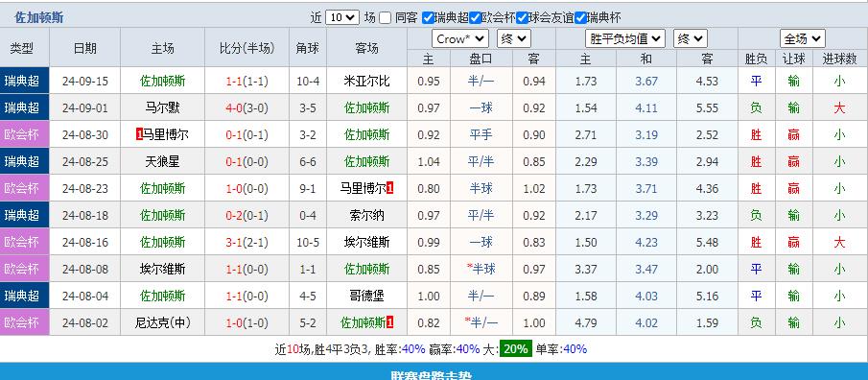Click score 0-2(0-1) against 索尔纳

pos(246,216)
